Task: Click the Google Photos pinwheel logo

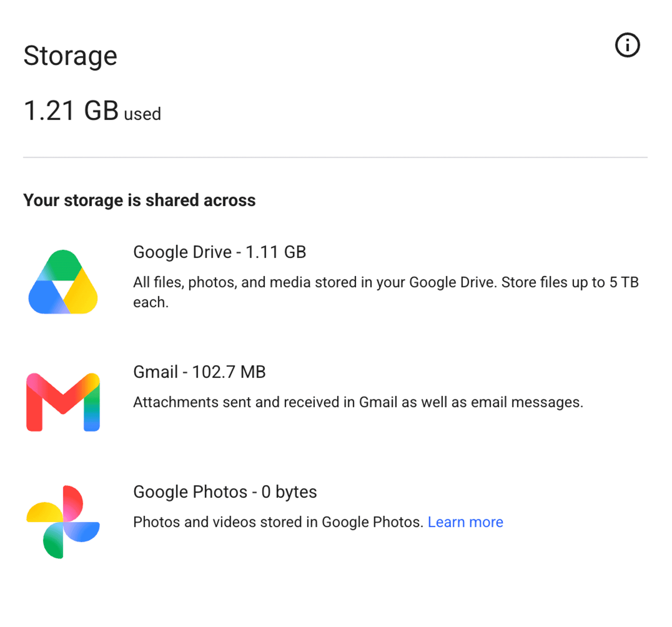Action: click(x=63, y=522)
